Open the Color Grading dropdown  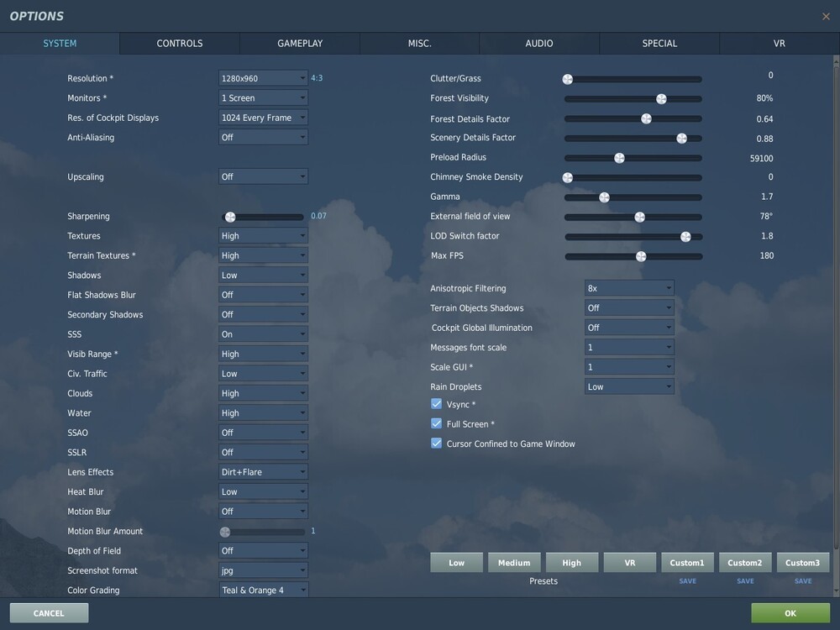click(x=263, y=590)
